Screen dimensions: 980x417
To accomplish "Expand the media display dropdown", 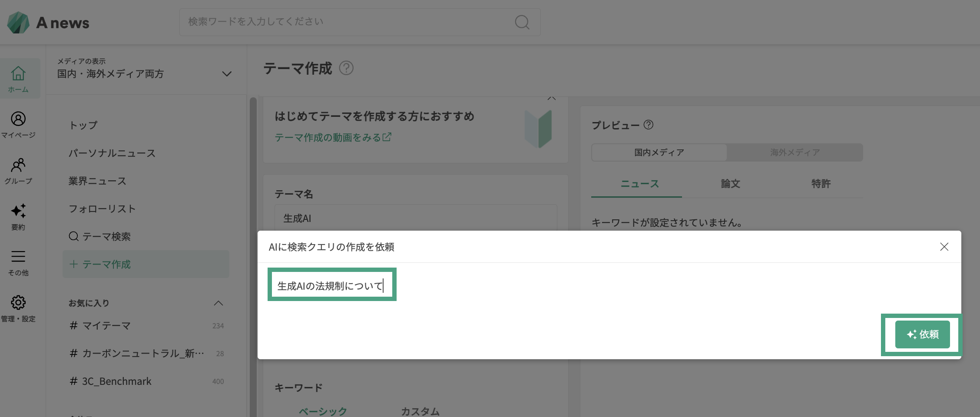I will 226,74.
